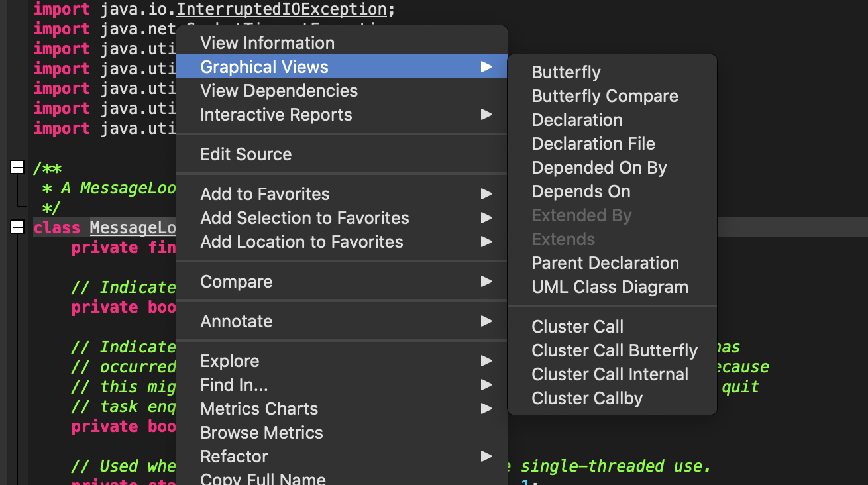868x485 pixels.
Task: Choose Depended On By graph
Action: click(599, 168)
